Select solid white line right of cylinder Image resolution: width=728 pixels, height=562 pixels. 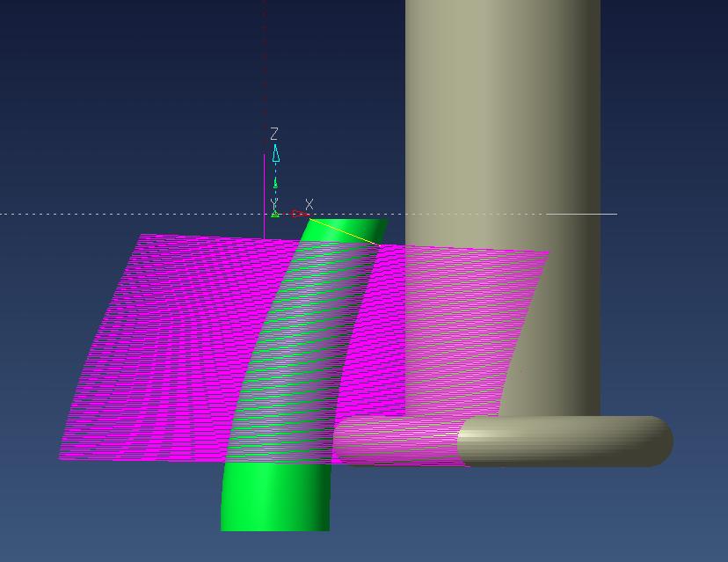[x=608, y=214]
